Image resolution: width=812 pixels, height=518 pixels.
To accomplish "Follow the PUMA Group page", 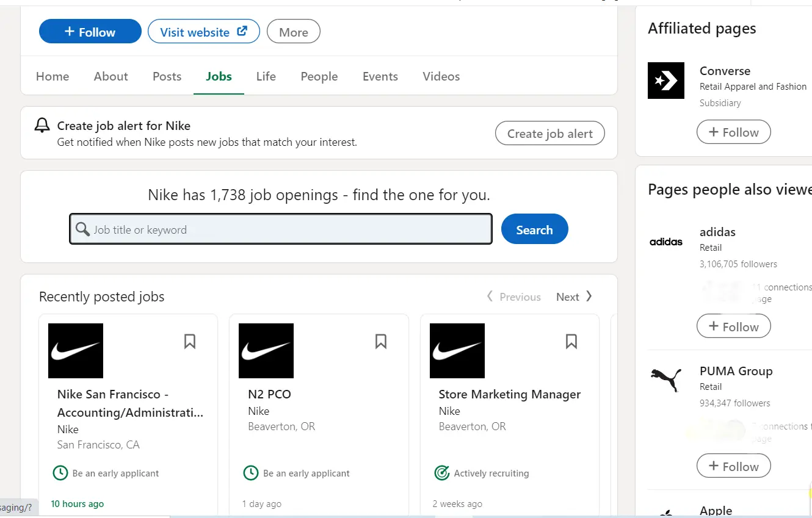I will click(x=734, y=466).
